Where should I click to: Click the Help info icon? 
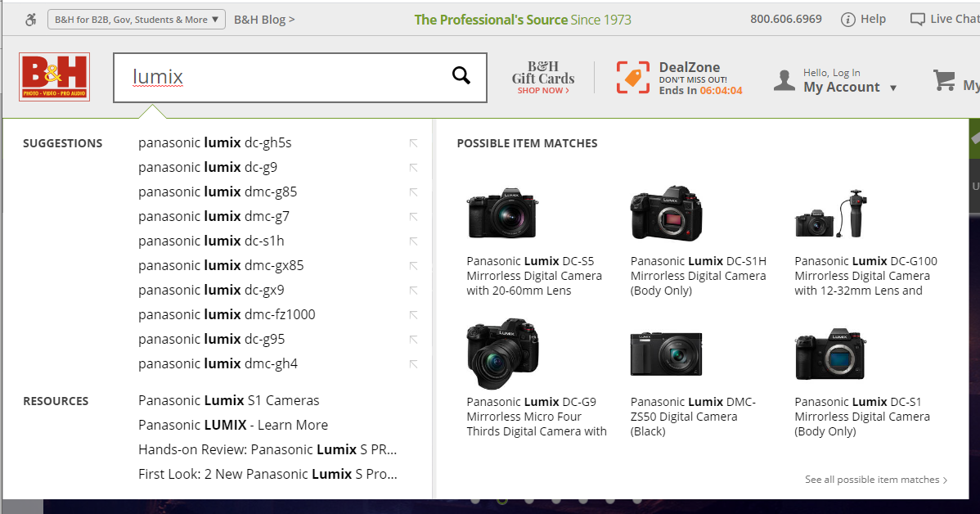coord(847,20)
